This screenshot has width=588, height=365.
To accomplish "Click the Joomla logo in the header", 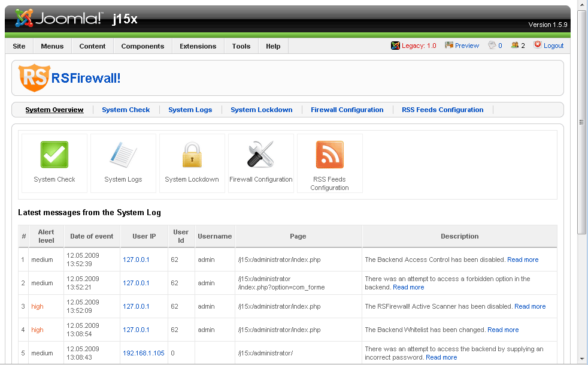I will tap(58, 18).
